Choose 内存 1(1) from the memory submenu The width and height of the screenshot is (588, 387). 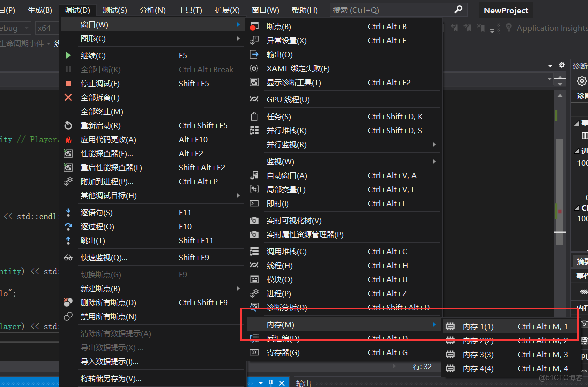coord(478,326)
